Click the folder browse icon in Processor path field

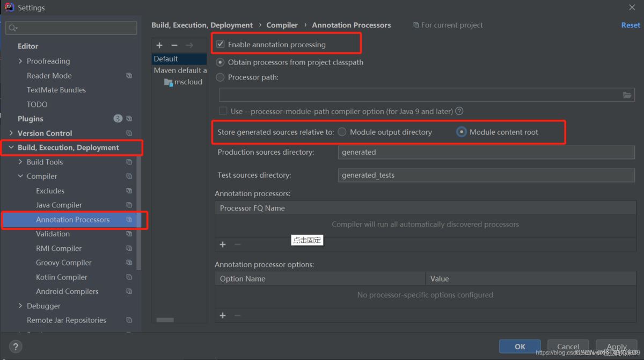pyautogui.click(x=627, y=95)
